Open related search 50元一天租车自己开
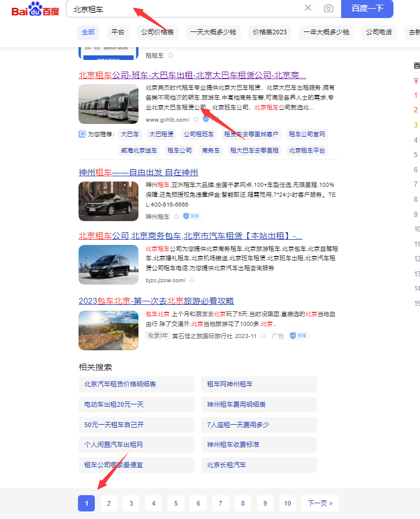The height and width of the screenshot is (519, 420). click(136, 425)
